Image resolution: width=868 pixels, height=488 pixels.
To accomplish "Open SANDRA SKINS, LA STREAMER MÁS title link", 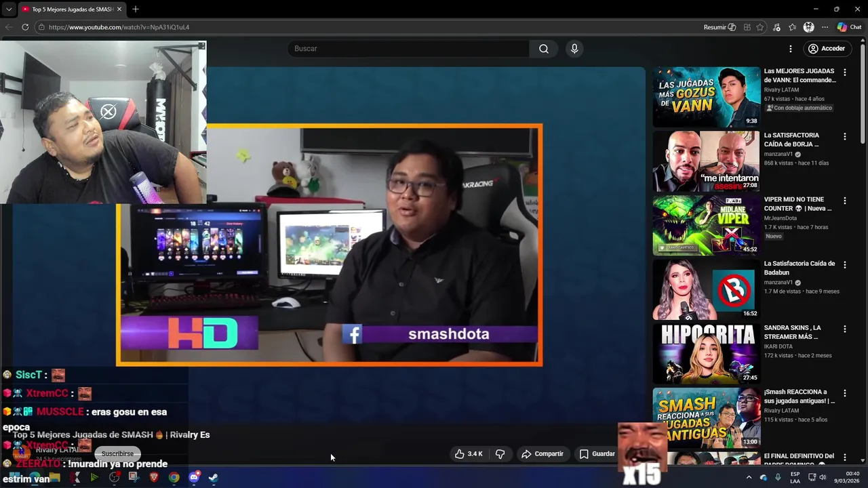I will pos(793,332).
